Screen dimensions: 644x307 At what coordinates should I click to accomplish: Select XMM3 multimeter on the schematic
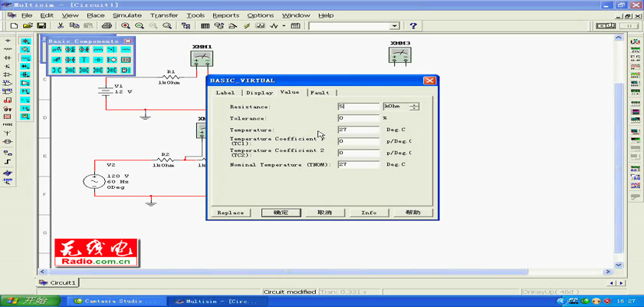click(399, 54)
